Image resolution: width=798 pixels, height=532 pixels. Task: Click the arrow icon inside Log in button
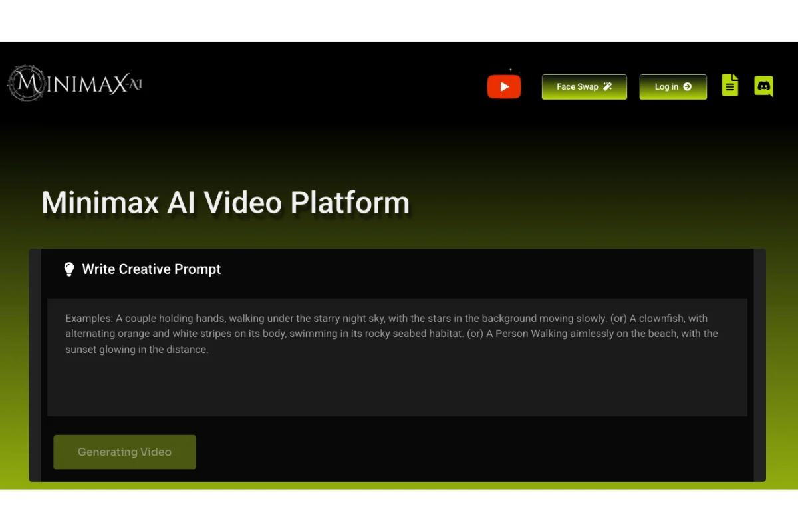pyautogui.click(x=688, y=86)
